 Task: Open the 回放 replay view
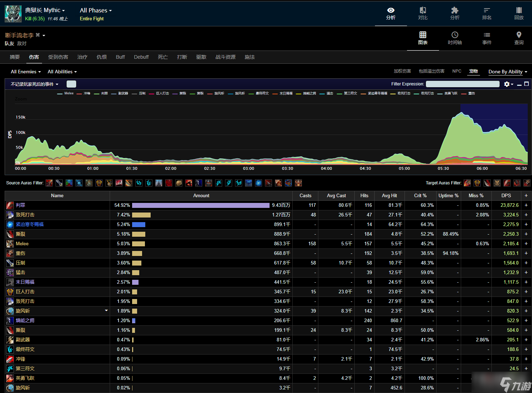519,14
